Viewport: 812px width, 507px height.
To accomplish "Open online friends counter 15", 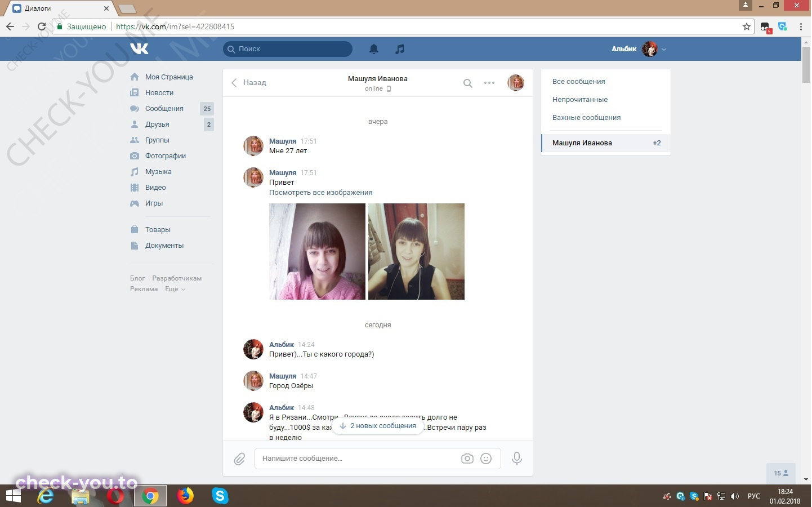I will pyautogui.click(x=781, y=473).
